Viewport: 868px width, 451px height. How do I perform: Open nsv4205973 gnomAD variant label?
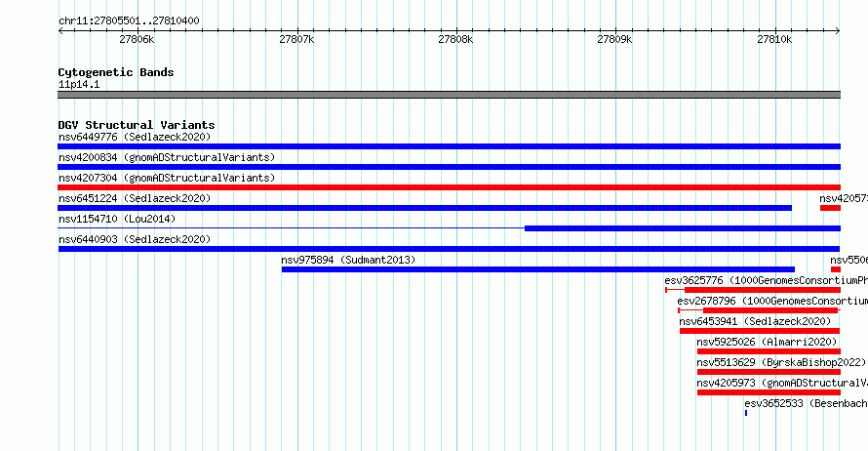point(782,383)
